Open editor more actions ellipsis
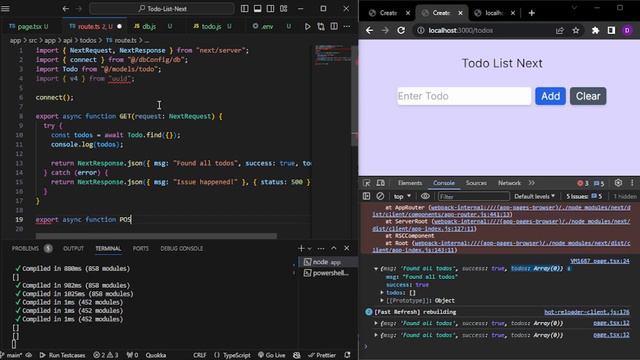The width and height of the screenshot is (640, 360). click(347, 27)
